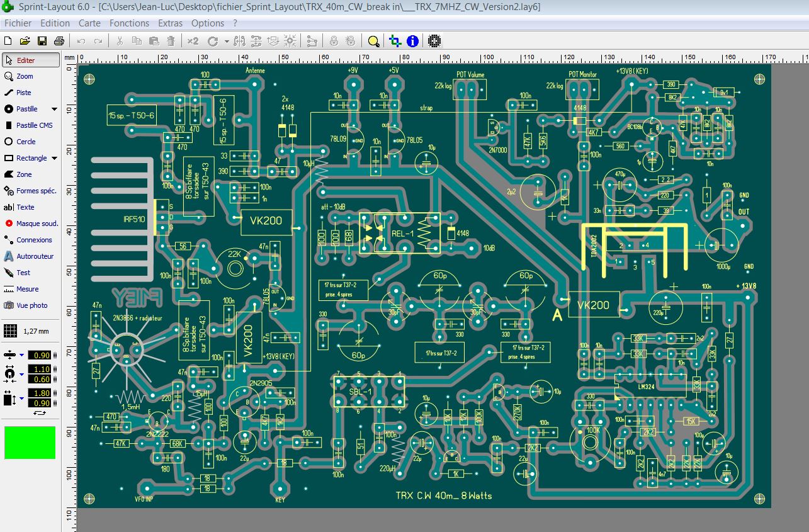Open the Fonctions menu
The height and width of the screenshot is (532, 809).
click(x=129, y=23)
